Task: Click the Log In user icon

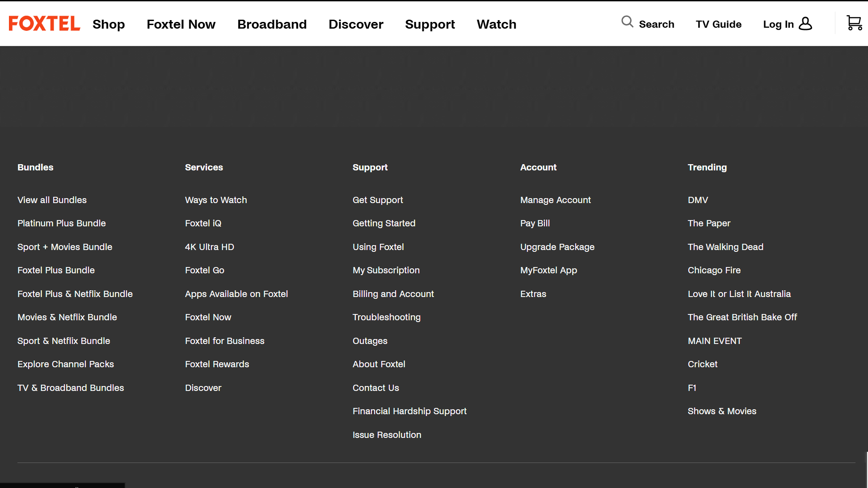Action: tap(805, 24)
